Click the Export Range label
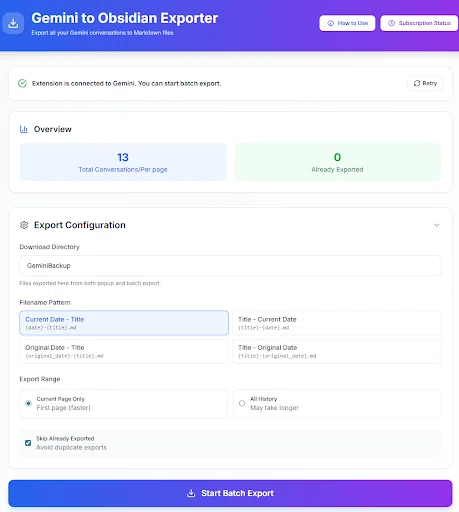The height and width of the screenshot is (512, 459). tap(40, 379)
